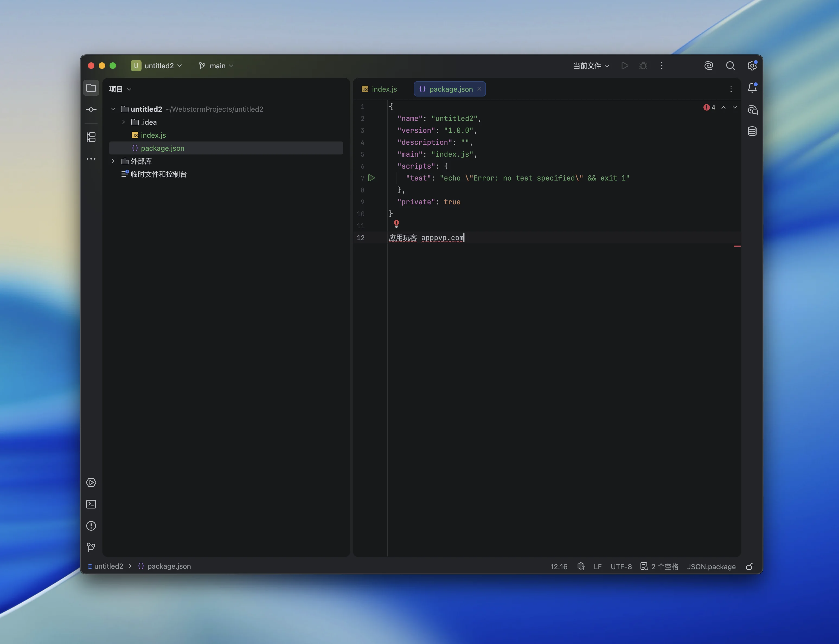Click UTF-8 encoding in status bar
This screenshot has height=644, width=839.
point(621,566)
